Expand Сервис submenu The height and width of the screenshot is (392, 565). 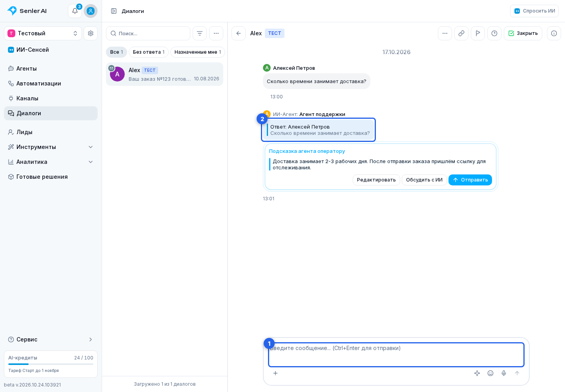[51, 339]
